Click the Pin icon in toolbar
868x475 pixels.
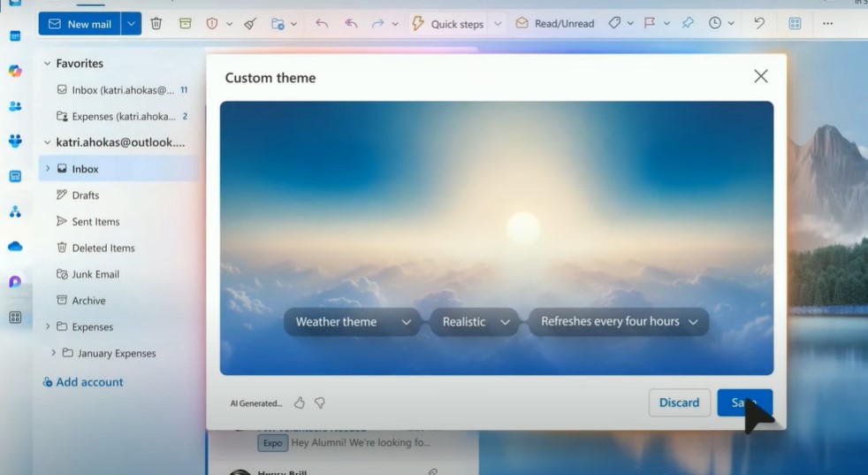point(689,24)
